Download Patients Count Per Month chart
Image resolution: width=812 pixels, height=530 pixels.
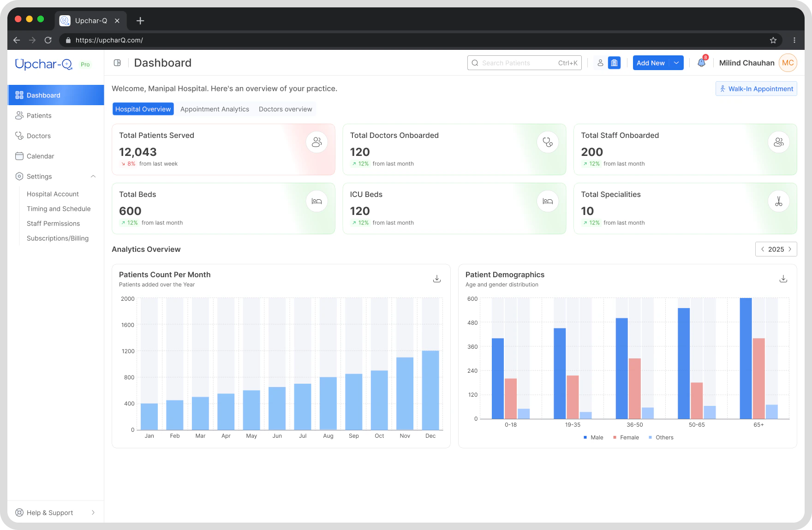coord(437,279)
